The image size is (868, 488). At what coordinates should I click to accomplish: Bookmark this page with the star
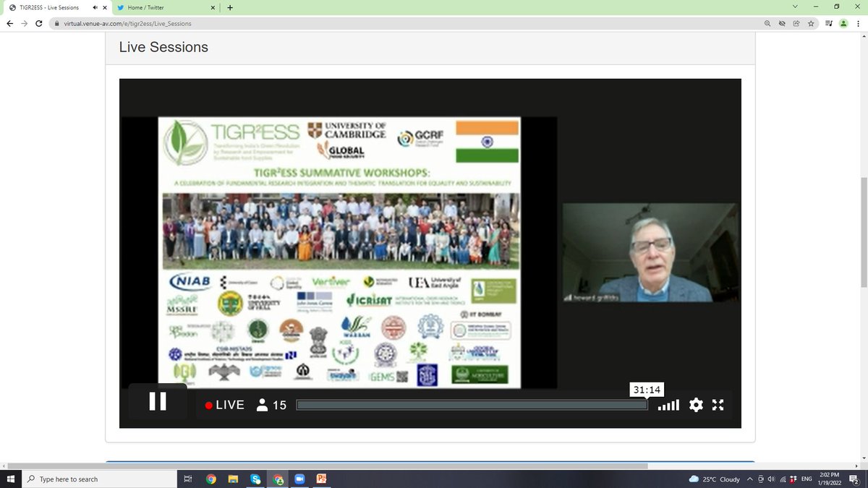click(x=811, y=23)
